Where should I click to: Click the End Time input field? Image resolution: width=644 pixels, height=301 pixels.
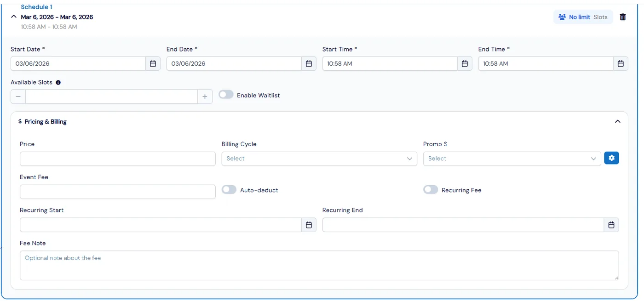point(546,63)
